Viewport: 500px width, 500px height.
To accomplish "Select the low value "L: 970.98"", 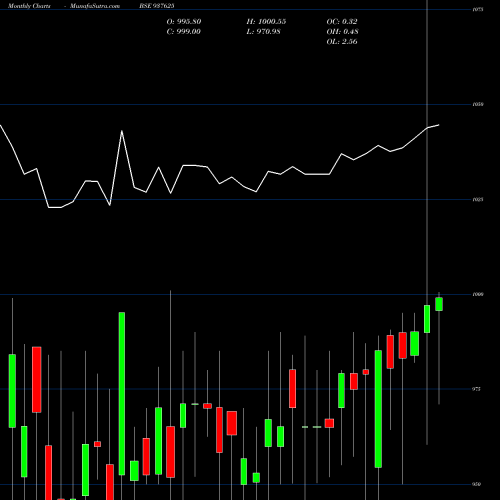I will pos(263,32).
